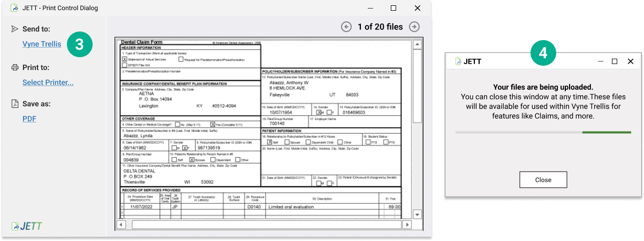Save the file via the PDF link

coord(29,119)
